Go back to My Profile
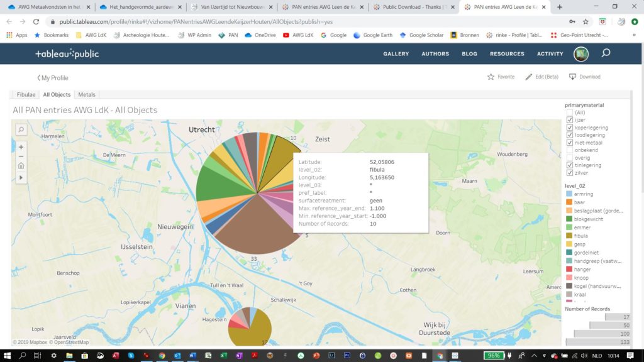 click(x=52, y=78)
